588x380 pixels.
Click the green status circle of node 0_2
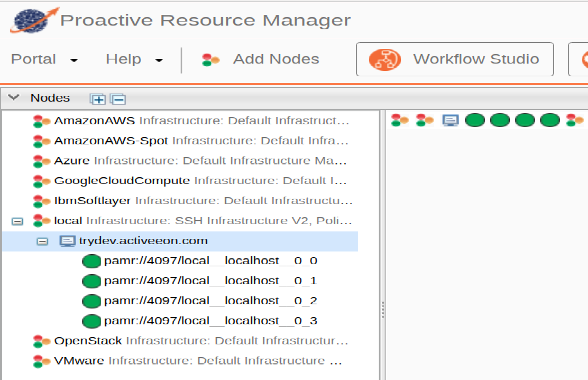click(x=91, y=302)
